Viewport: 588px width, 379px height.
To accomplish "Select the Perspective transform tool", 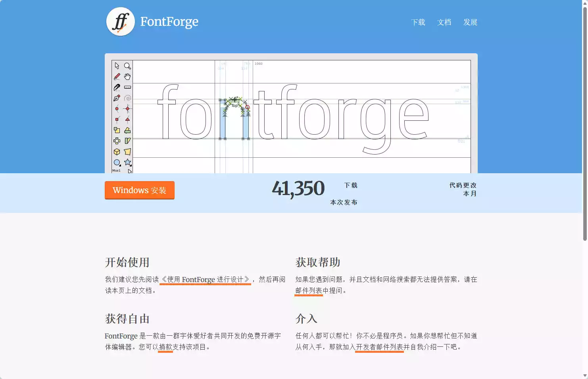I will click(127, 152).
